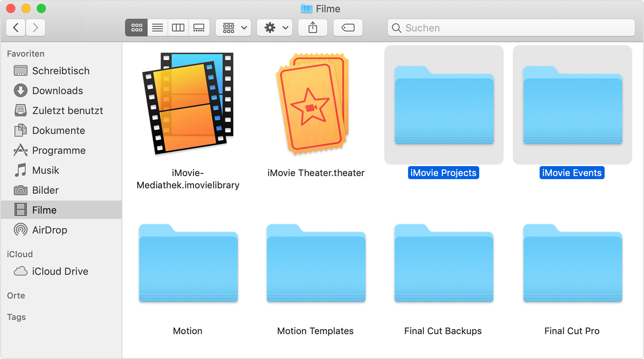This screenshot has width=644, height=359.
Task: Open Downloads in the sidebar
Action: pos(57,91)
